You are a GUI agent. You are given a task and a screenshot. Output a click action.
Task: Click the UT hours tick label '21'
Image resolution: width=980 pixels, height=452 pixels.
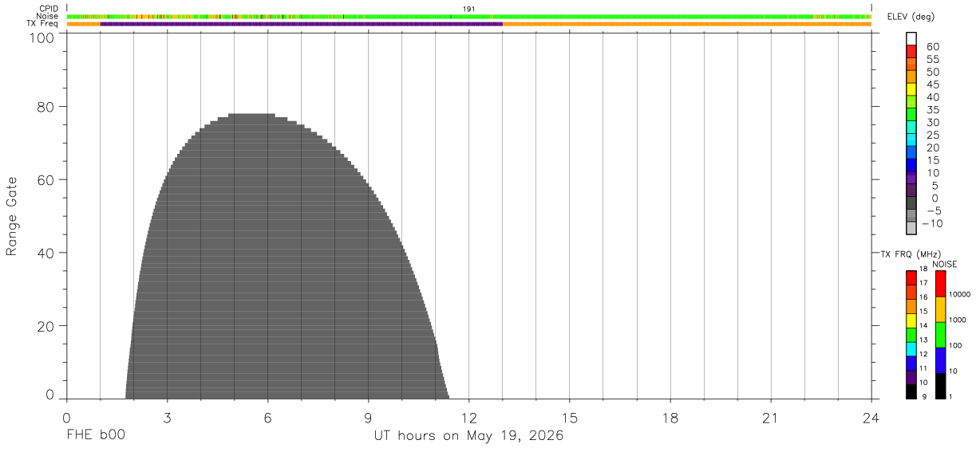771,418
